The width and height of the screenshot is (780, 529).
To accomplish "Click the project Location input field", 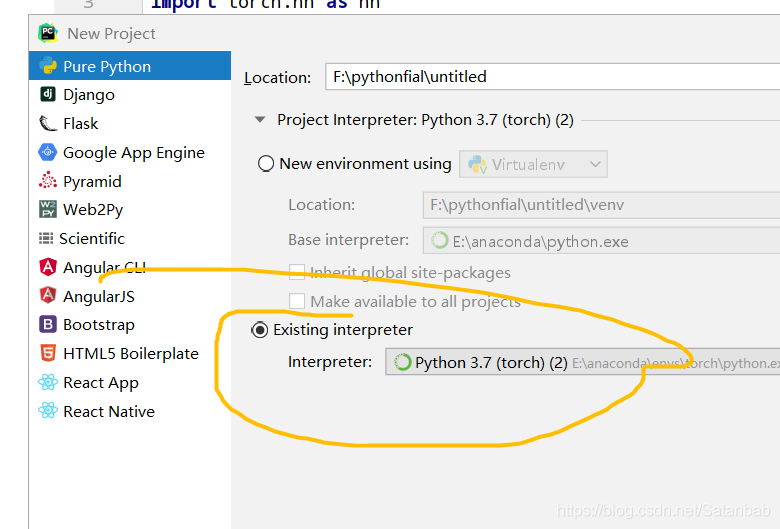I will 553,77.
